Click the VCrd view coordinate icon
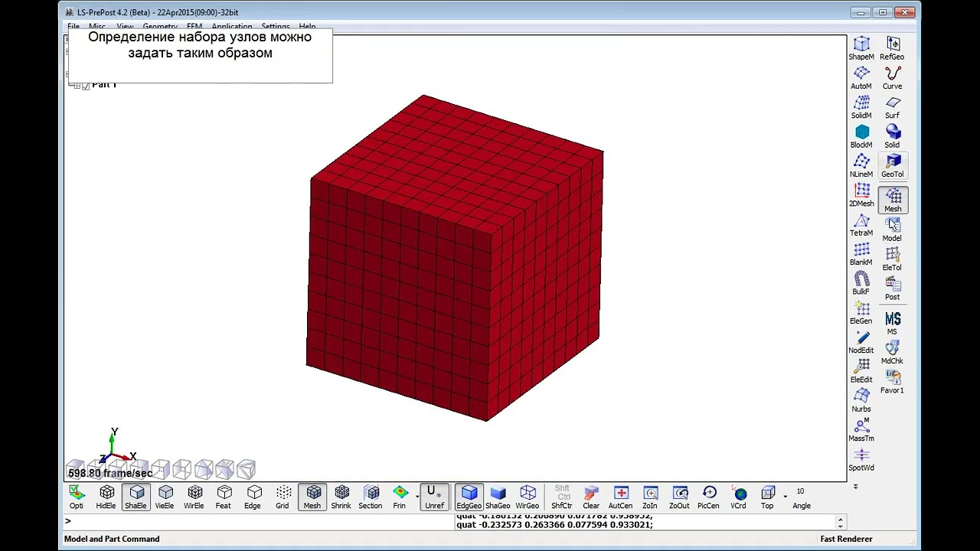Image resolution: width=980 pixels, height=551 pixels. click(738, 497)
